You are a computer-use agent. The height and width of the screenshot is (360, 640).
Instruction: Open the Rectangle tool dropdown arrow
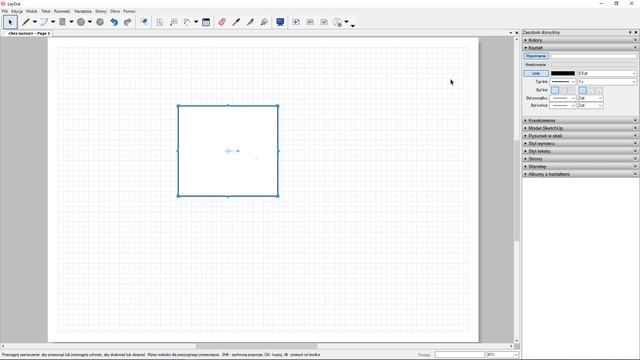click(x=71, y=22)
